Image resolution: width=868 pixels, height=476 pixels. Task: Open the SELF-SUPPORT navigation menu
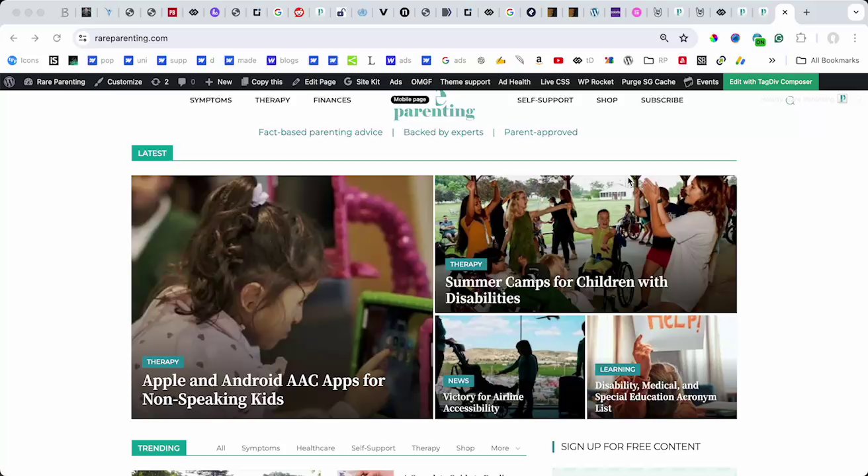[545, 100]
